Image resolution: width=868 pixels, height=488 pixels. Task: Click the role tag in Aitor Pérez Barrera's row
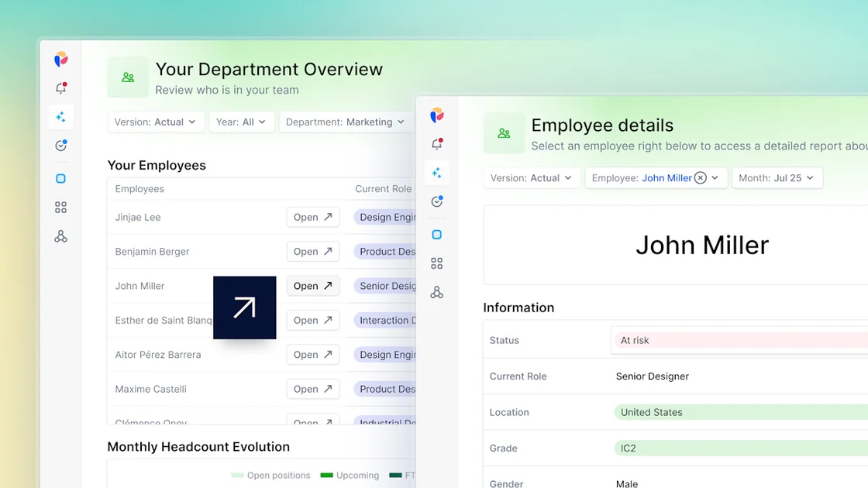385,354
